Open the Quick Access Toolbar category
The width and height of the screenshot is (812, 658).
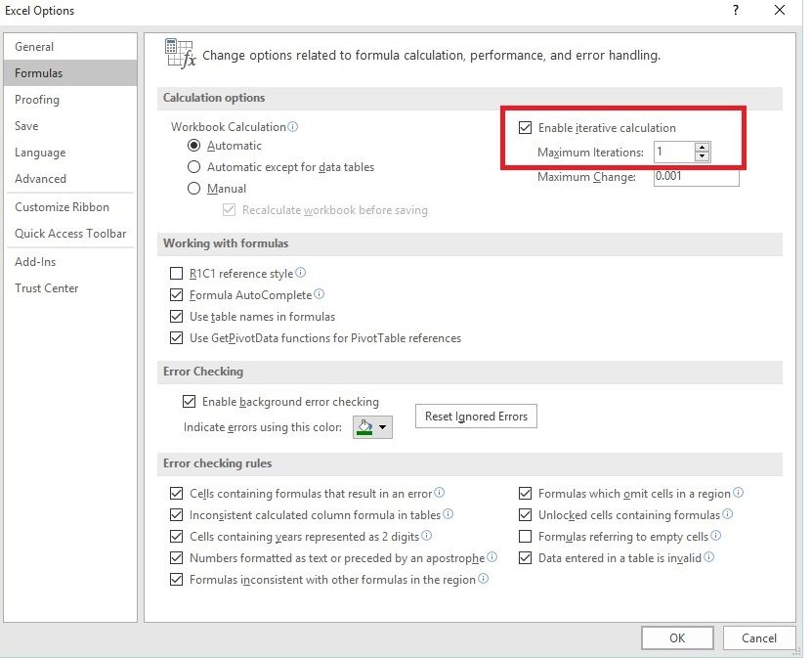70,234
